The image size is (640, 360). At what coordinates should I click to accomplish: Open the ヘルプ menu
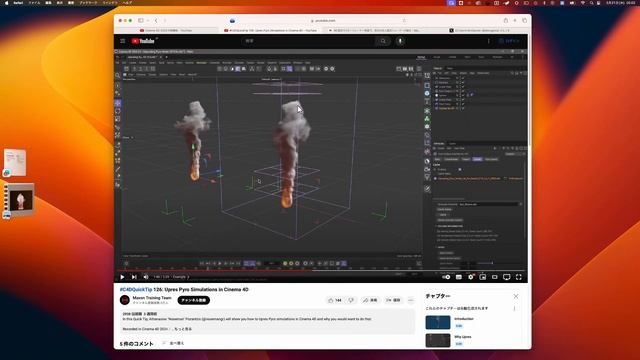pyautogui.click(x=127, y=2)
